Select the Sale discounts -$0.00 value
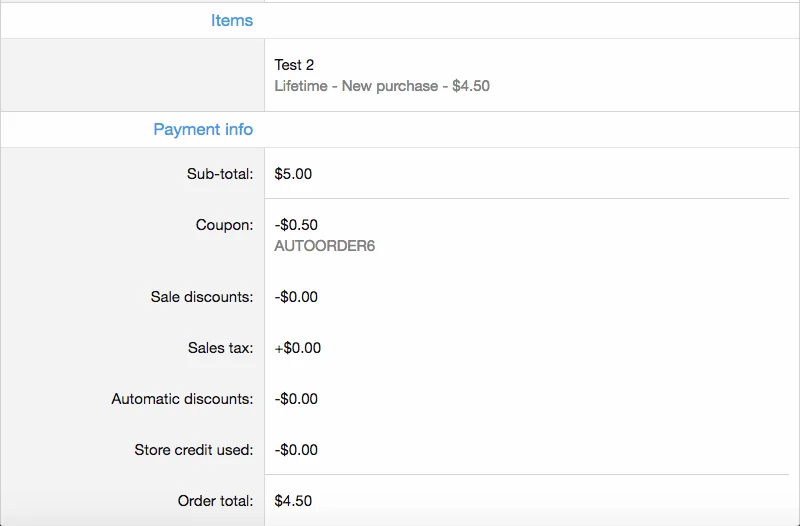 296,297
